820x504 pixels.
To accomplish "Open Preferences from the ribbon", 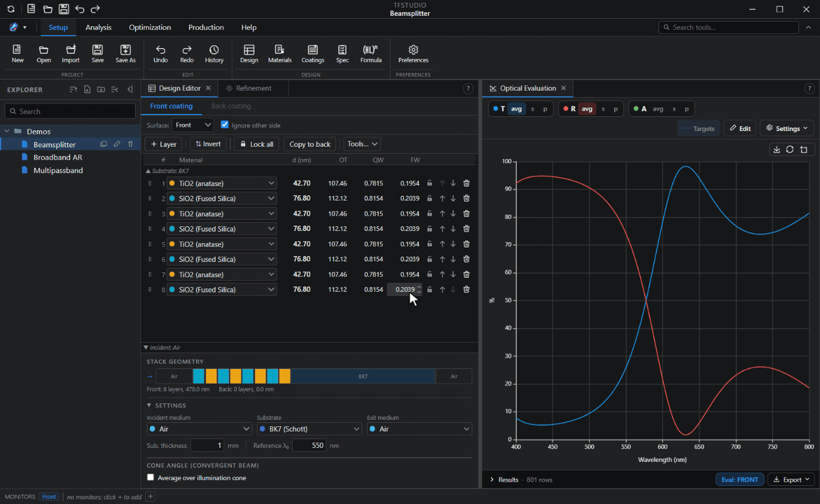I will point(414,54).
